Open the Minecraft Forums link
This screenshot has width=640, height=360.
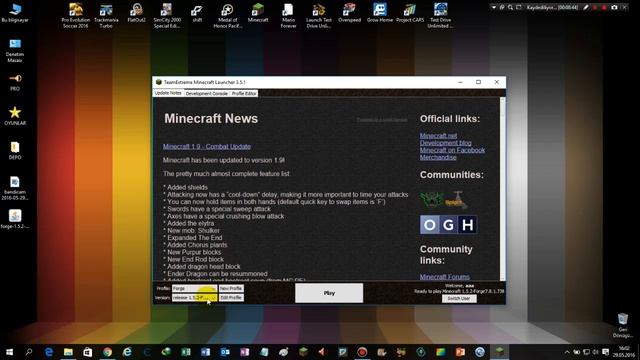(444, 277)
